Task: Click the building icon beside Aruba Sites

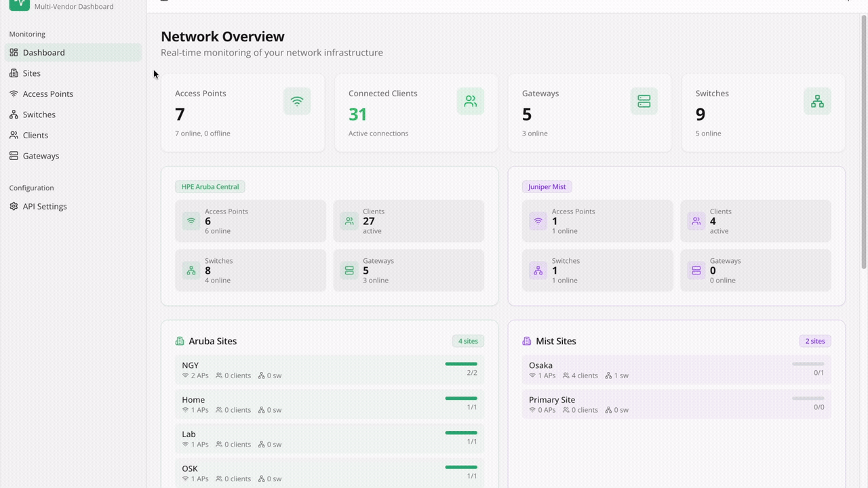Action: pos(180,341)
